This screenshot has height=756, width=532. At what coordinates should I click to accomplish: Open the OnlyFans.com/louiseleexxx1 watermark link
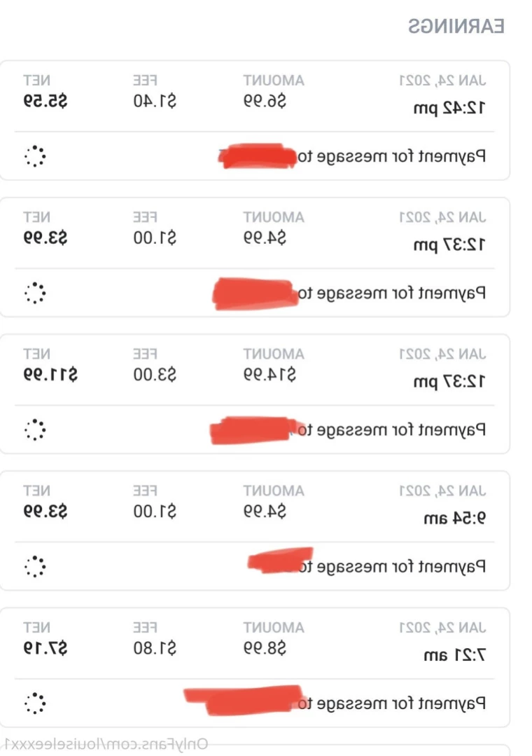point(106,744)
